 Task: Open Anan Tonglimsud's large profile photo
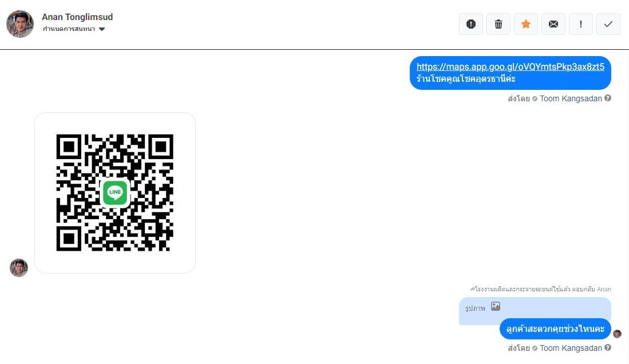[20, 24]
